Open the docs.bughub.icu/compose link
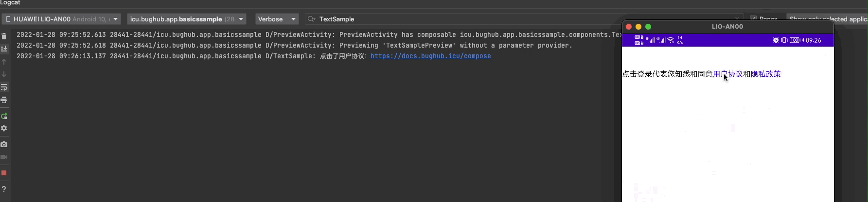Screen dimensions: 868x202 430,56
